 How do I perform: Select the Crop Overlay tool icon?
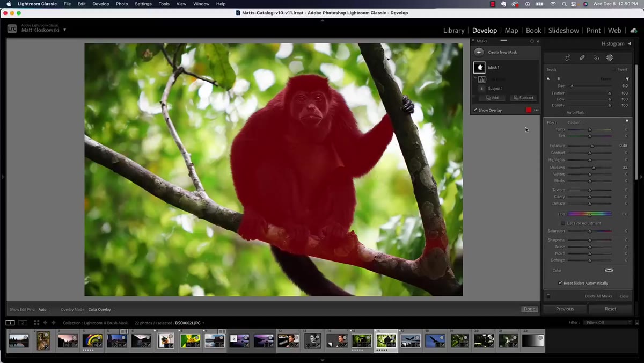(568, 57)
